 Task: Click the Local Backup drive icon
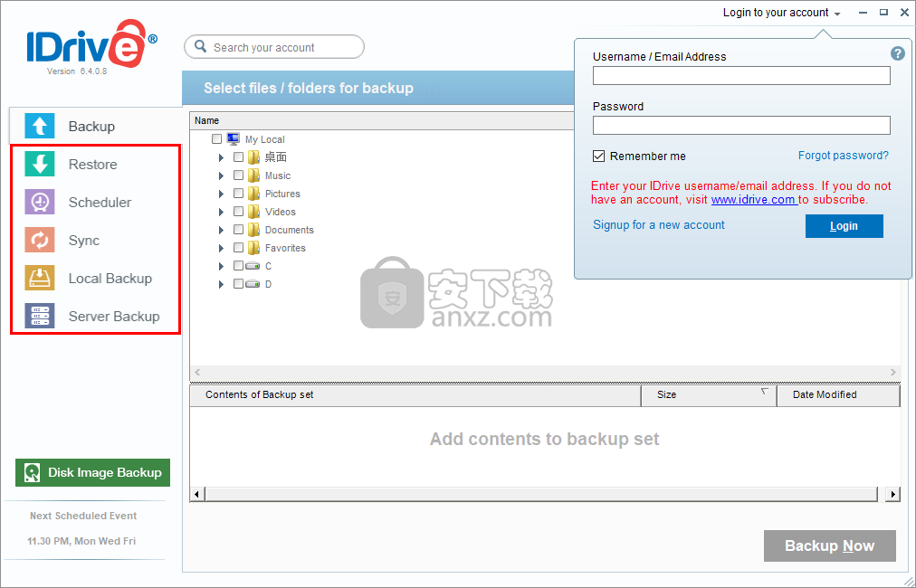[40, 278]
